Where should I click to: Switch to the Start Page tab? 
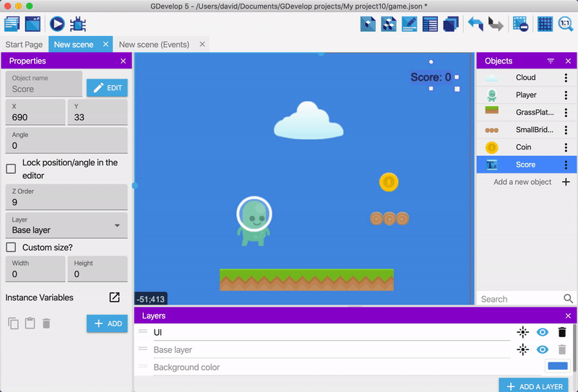click(24, 45)
